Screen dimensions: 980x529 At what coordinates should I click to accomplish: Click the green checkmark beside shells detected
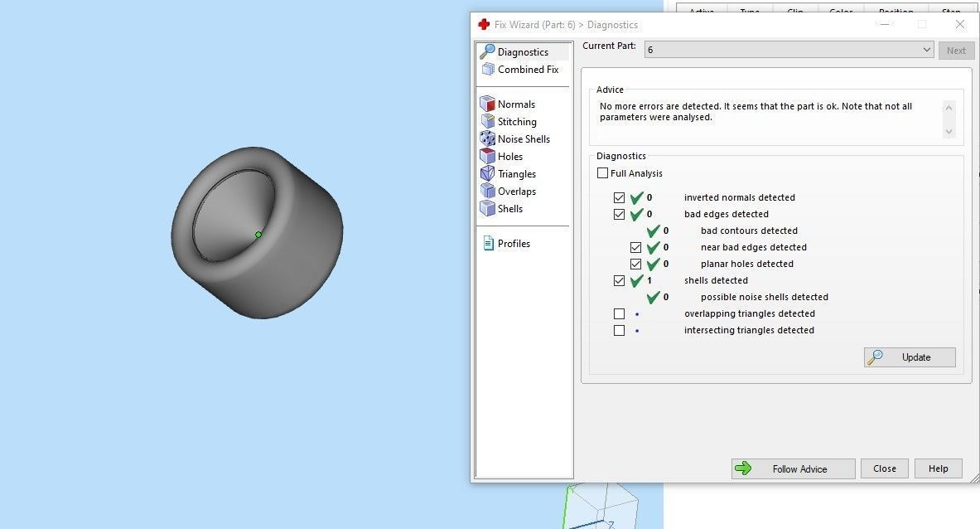(636, 281)
